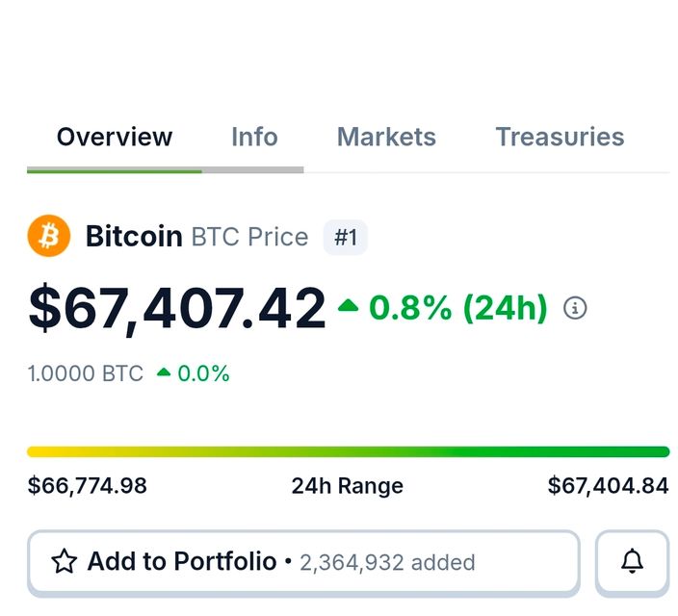Go to the Markets tab
The width and height of the screenshot is (678, 616).
pyautogui.click(x=386, y=138)
